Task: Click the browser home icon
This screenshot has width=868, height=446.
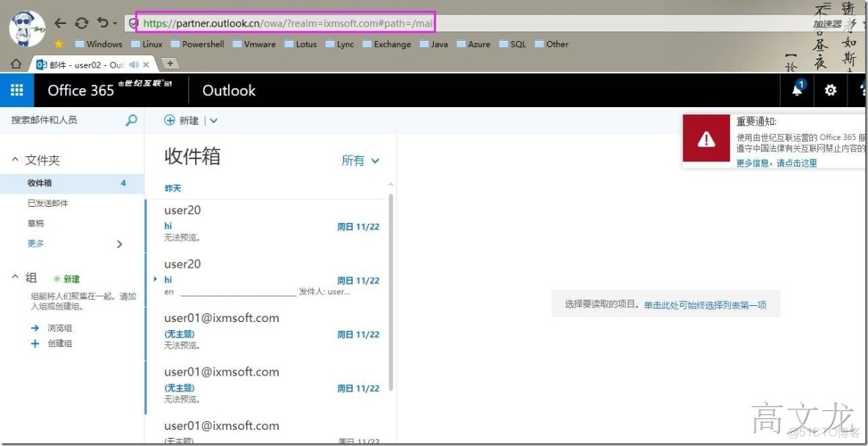Action: (x=15, y=64)
